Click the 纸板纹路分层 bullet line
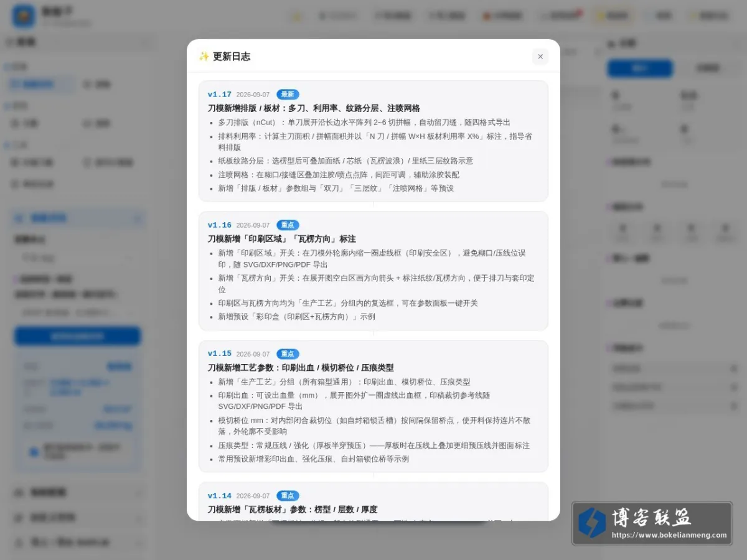This screenshot has width=747, height=560. click(x=345, y=161)
